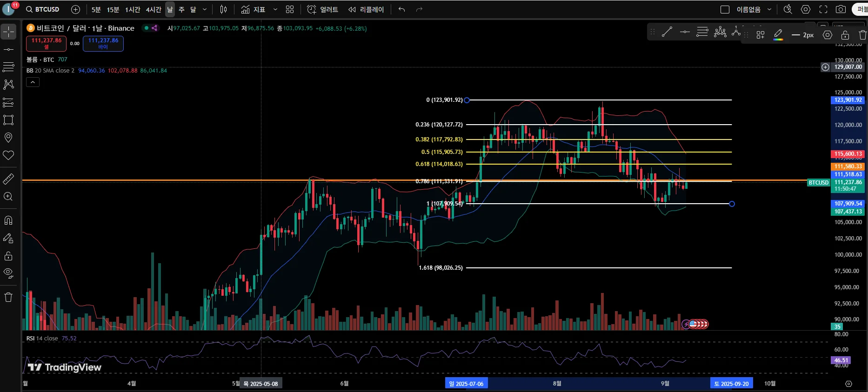Switch to 1시간 timeframe
The width and height of the screenshot is (868, 392).
coord(133,9)
